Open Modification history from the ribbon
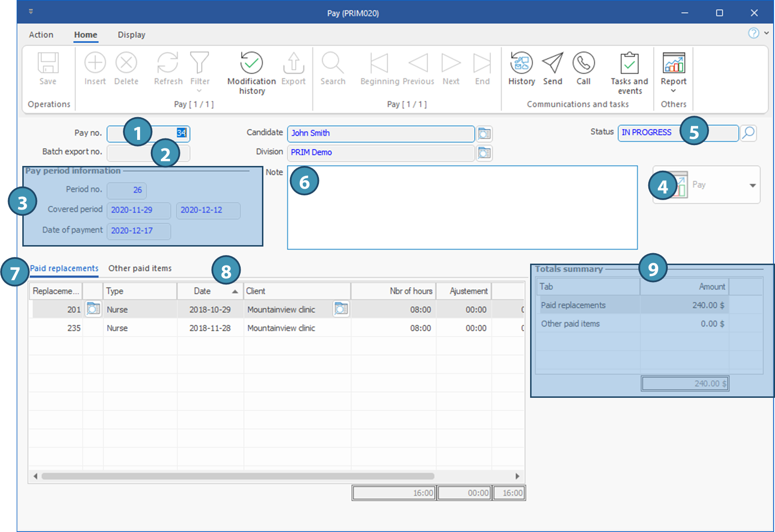775x532 pixels. tap(251, 64)
